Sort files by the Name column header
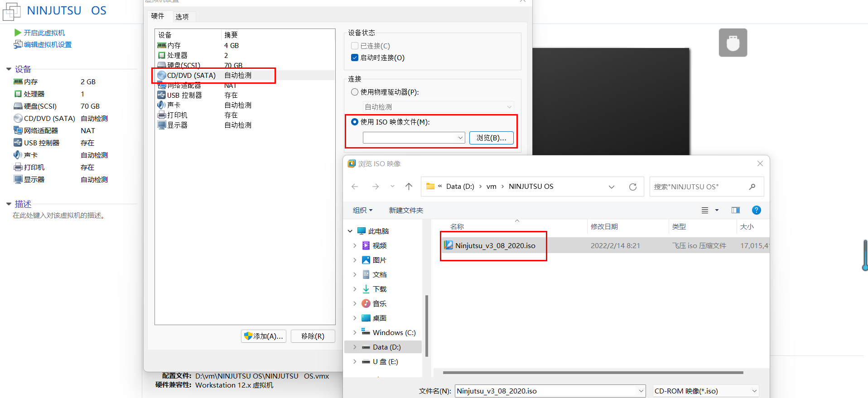The image size is (868, 398). 457,226
